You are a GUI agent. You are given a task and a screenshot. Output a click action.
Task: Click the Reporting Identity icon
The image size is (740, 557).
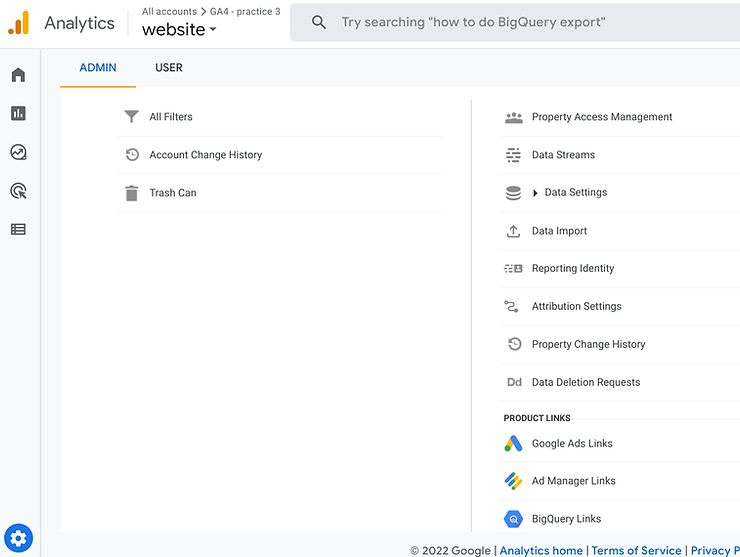pos(513,269)
